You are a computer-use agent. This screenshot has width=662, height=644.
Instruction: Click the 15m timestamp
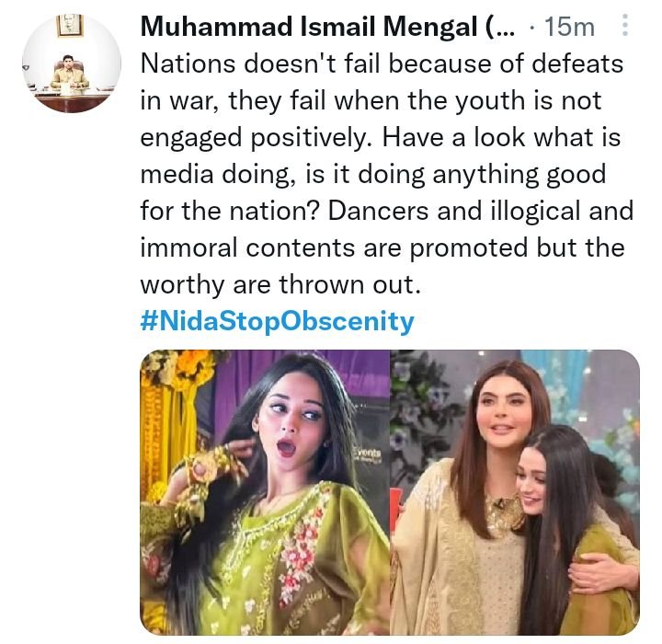click(x=569, y=28)
